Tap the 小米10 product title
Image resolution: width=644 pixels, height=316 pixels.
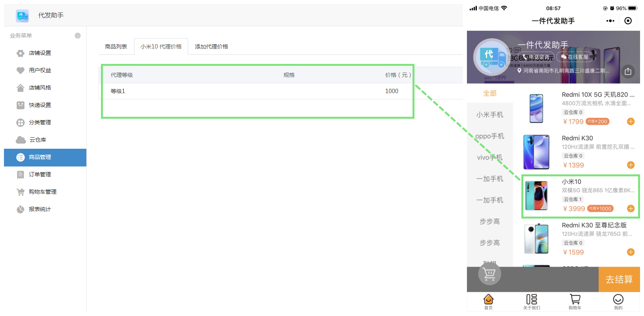pyautogui.click(x=571, y=181)
